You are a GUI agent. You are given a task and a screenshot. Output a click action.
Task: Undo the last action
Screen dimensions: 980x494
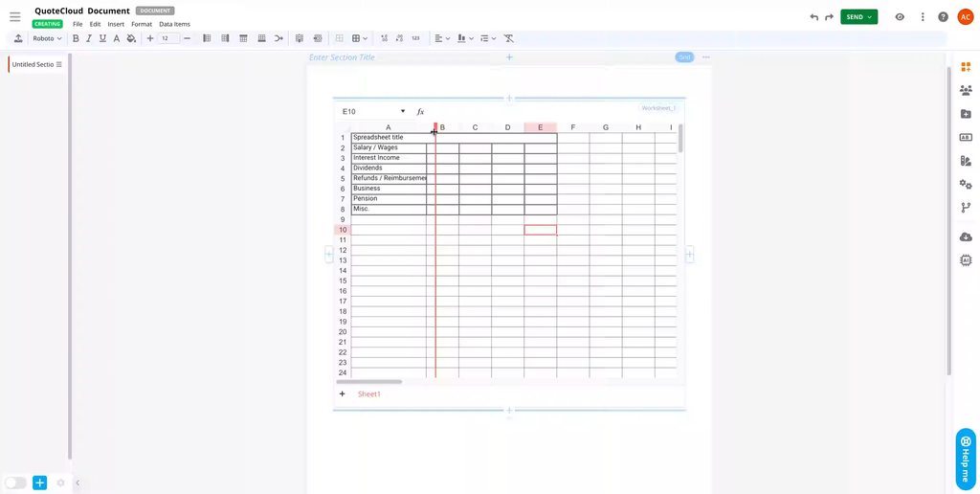coord(813,17)
